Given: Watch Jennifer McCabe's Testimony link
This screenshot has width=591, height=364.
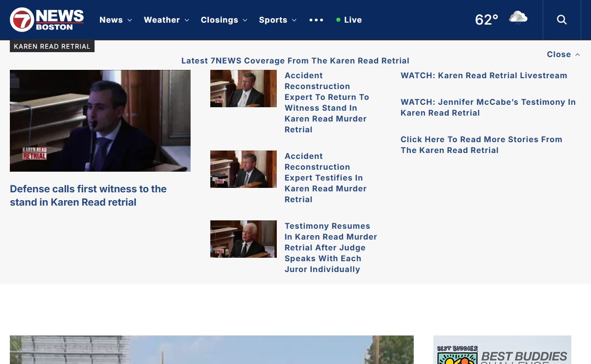Looking at the screenshot, I should (x=488, y=107).
